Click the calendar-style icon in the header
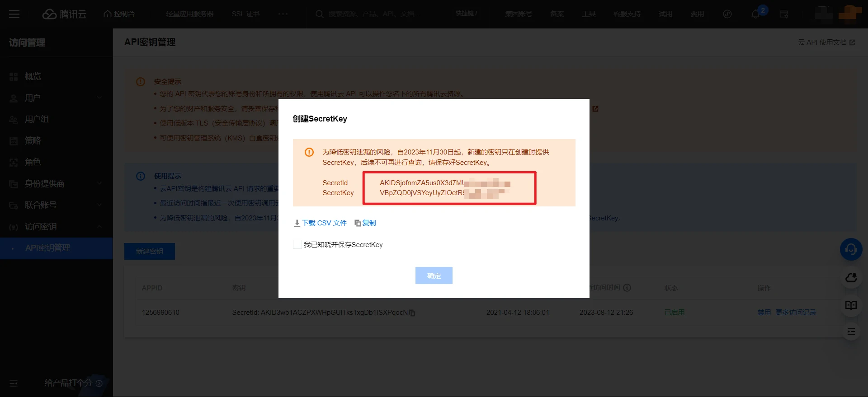This screenshot has height=397, width=868. pyautogui.click(x=784, y=14)
